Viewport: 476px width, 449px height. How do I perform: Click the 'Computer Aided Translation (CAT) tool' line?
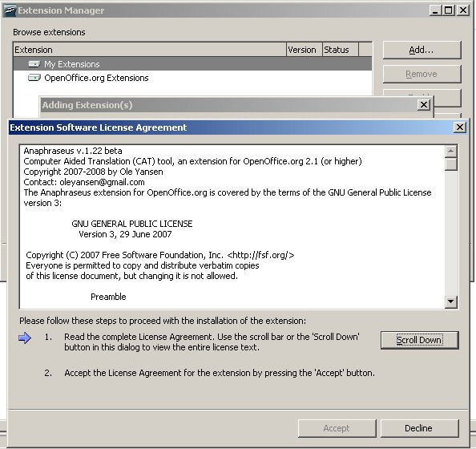(x=192, y=161)
